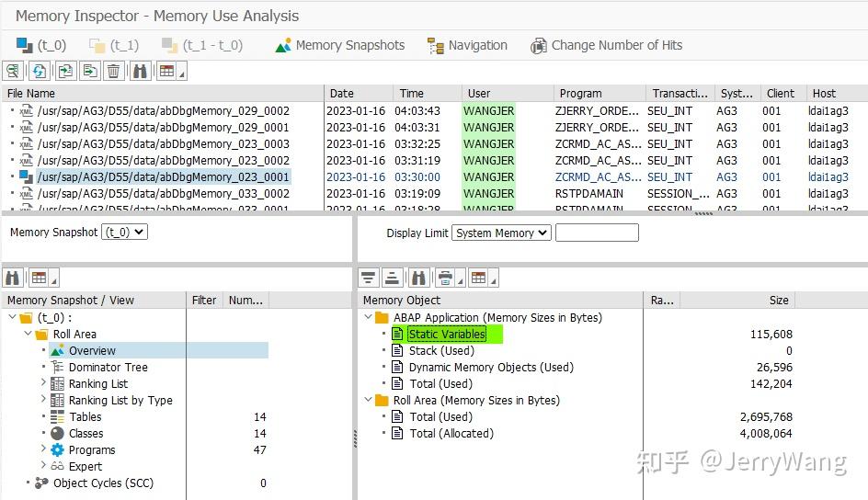Expand the Ranking List by Type node
The image size is (868, 500).
43,399
